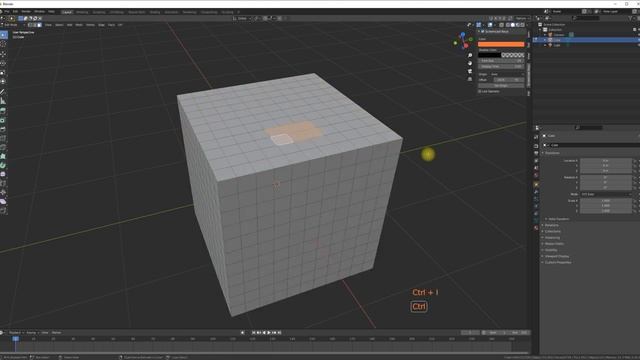Select the Move tool
640x360 pixels.
3,54
